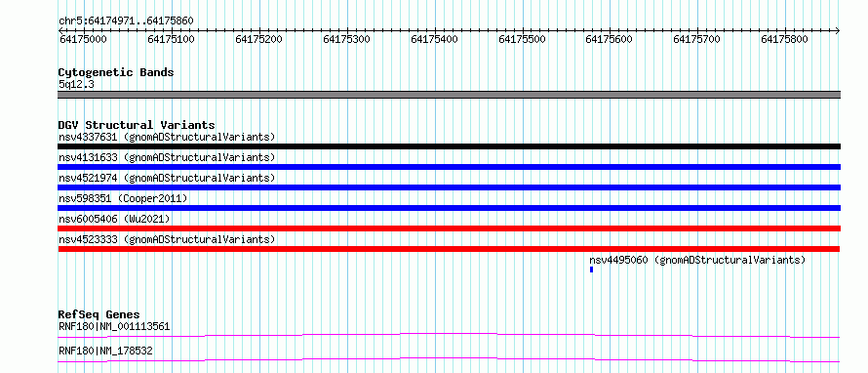The height and width of the screenshot is (373, 868).
Task: Click ruler position 64175600
Action: tap(610, 39)
